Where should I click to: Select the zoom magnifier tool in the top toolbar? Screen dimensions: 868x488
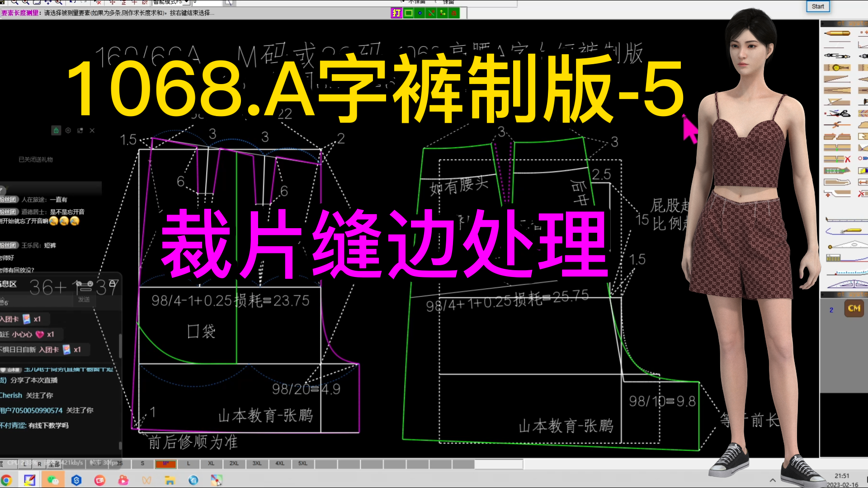click(14, 3)
